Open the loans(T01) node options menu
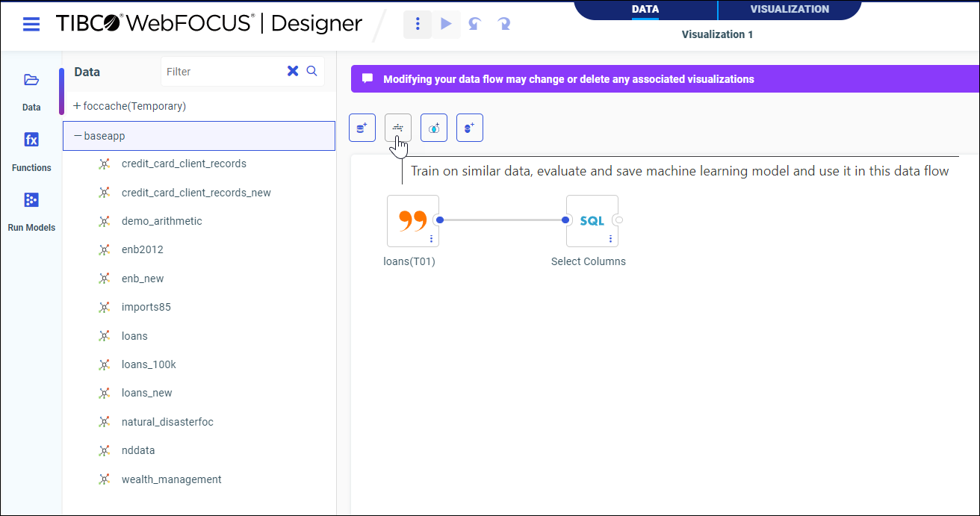The image size is (980, 516). (431, 239)
